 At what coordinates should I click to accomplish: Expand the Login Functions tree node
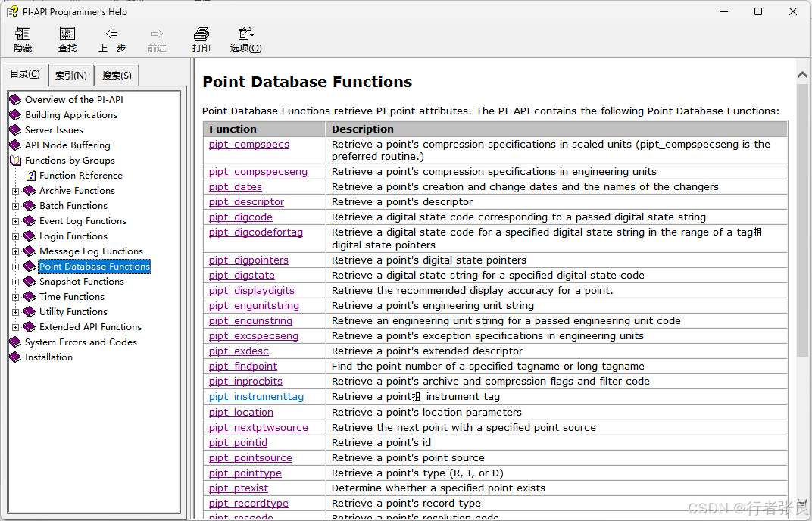[x=16, y=237]
